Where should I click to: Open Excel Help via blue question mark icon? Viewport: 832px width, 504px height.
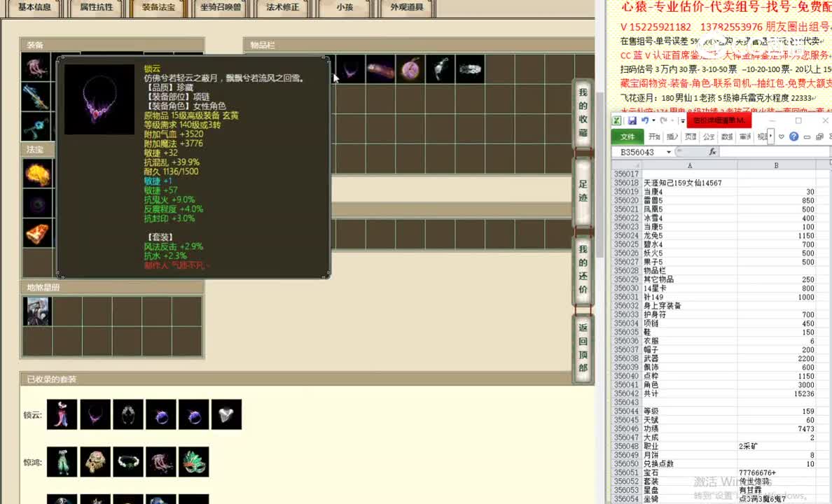coord(793,136)
